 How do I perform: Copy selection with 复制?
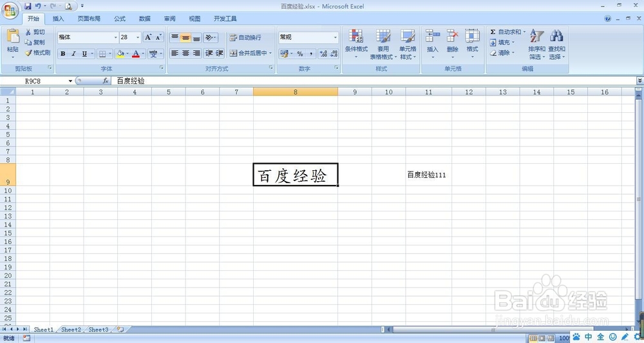(35, 43)
